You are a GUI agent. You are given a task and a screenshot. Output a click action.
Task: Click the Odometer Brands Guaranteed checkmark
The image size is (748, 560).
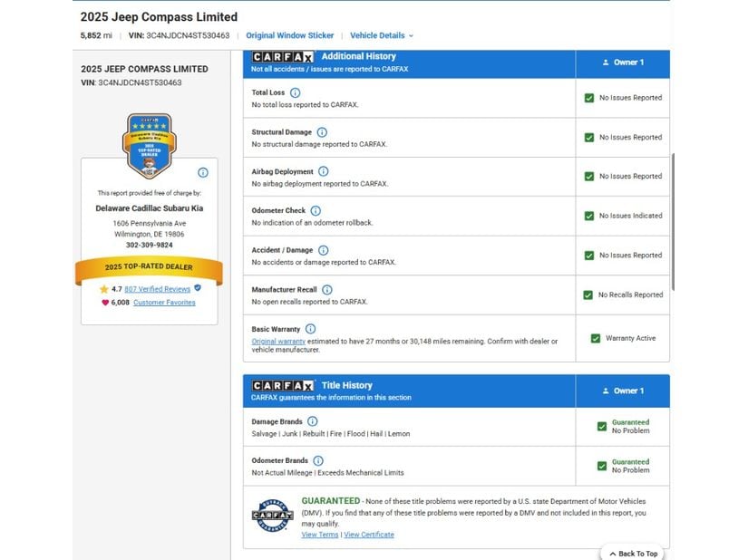602,466
